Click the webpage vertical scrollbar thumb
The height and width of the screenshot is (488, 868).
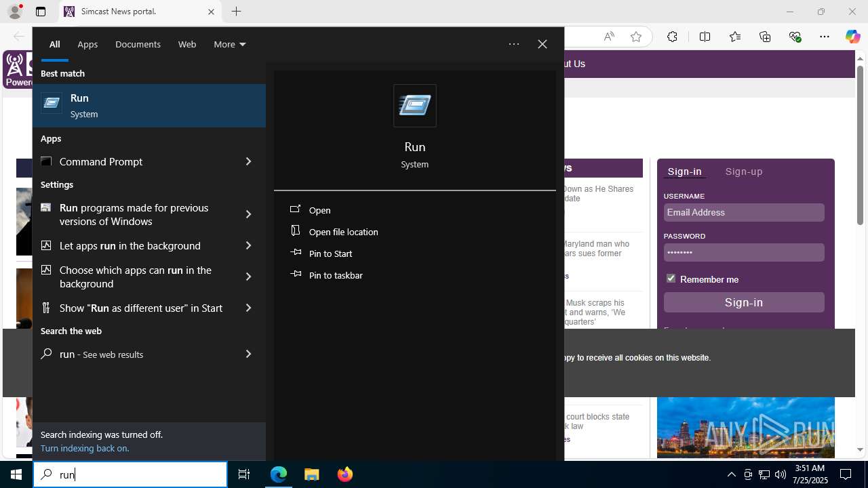click(x=860, y=146)
